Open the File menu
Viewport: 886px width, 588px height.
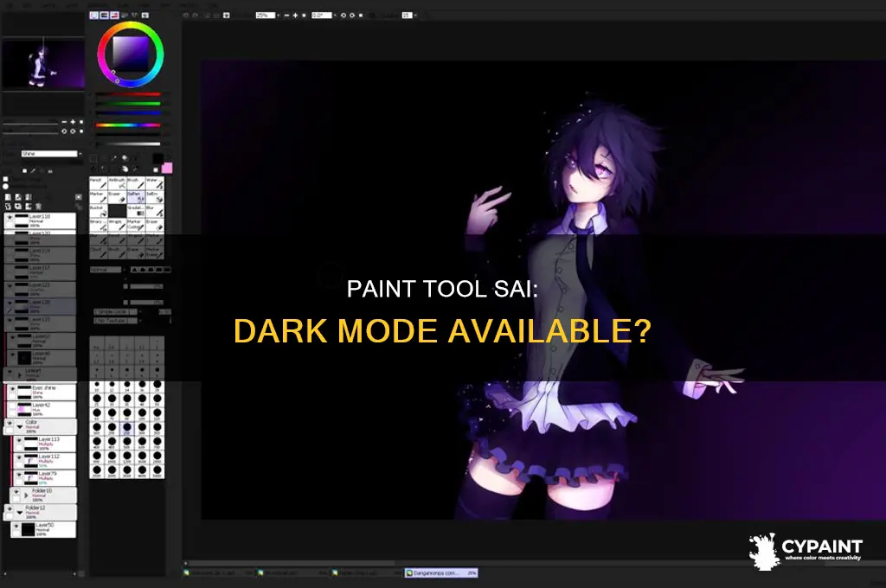pos(10,4)
